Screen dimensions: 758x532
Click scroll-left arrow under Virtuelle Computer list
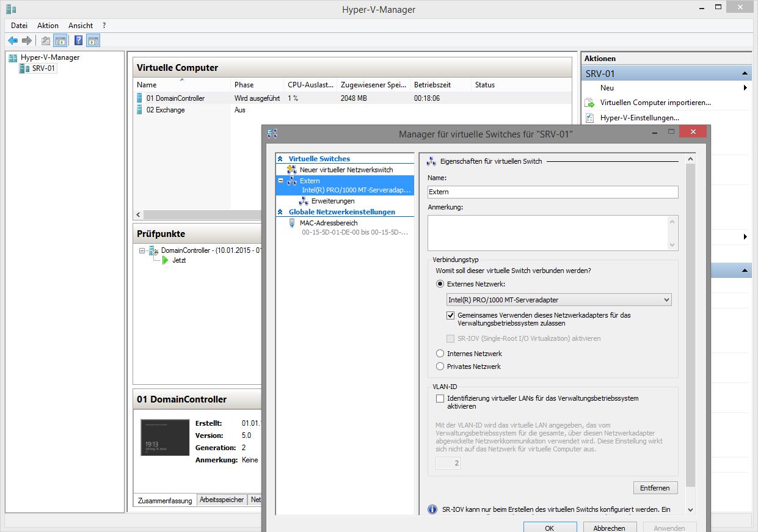138,215
